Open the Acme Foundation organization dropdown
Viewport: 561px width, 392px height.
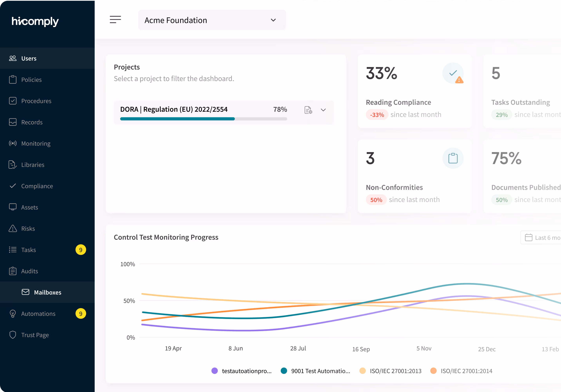click(x=212, y=20)
